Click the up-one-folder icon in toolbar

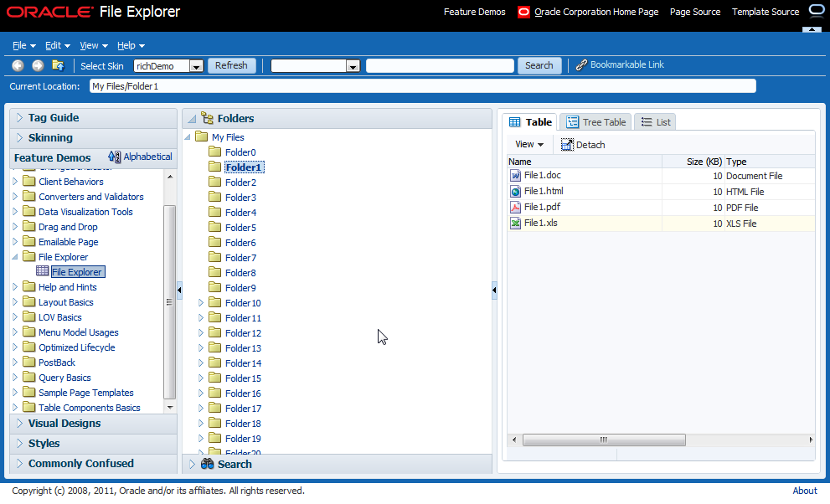pyautogui.click(x=59, y=65)
